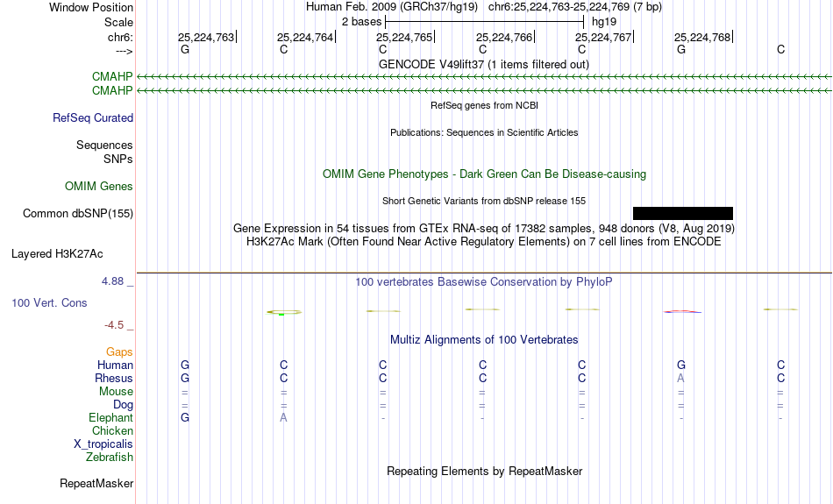The width and height of the screenshot is (833, 504).
Task: Click the Sequences track label
Action: [104, 145]
